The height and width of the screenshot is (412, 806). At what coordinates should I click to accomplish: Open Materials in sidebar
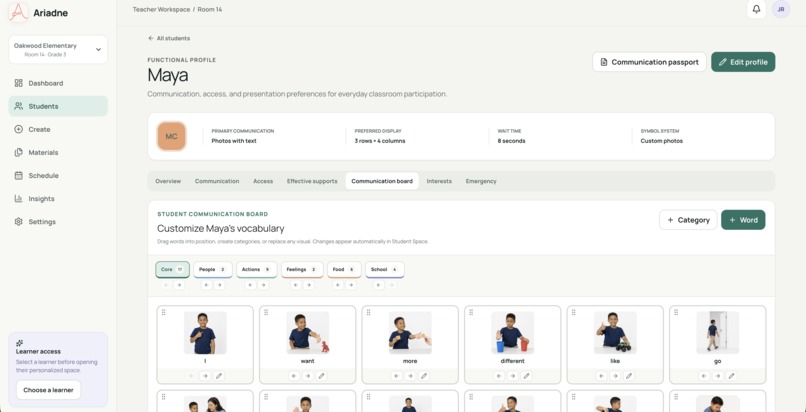coord(58,153)
